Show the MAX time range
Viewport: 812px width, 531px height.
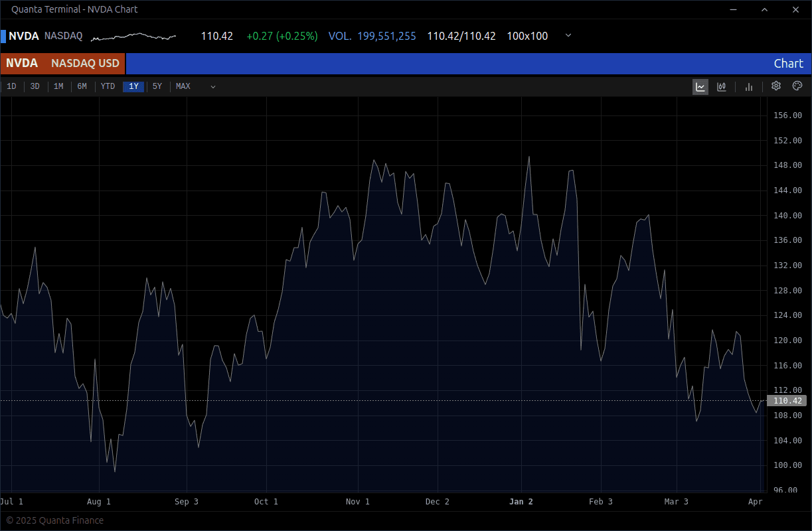pyautogui.click(x=183, y=86)
